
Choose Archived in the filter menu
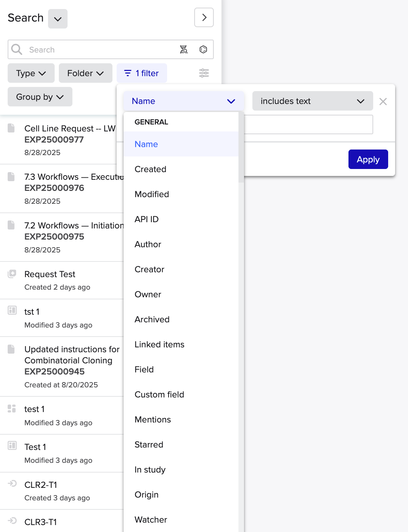pyautogui.click(x=152, y=320)
